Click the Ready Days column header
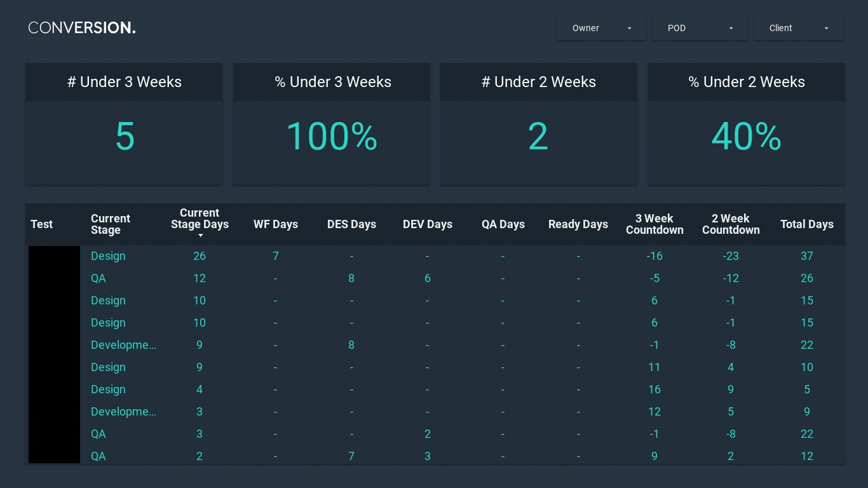This screenshot has width=868, height=488. pos(578,224)
